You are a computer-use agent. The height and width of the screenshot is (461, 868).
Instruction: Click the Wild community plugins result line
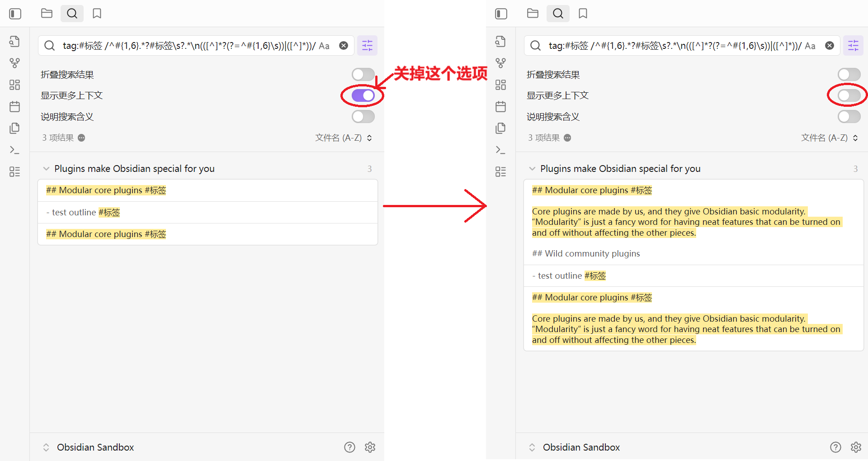(x=586, y=253)
